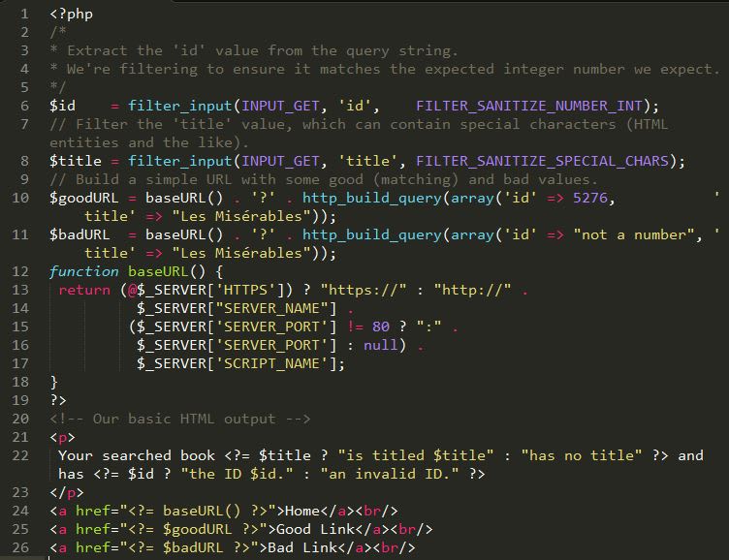Click the "Home" anchor text on line 24
This screenshot has width=729, height=560.
[302, 512]
